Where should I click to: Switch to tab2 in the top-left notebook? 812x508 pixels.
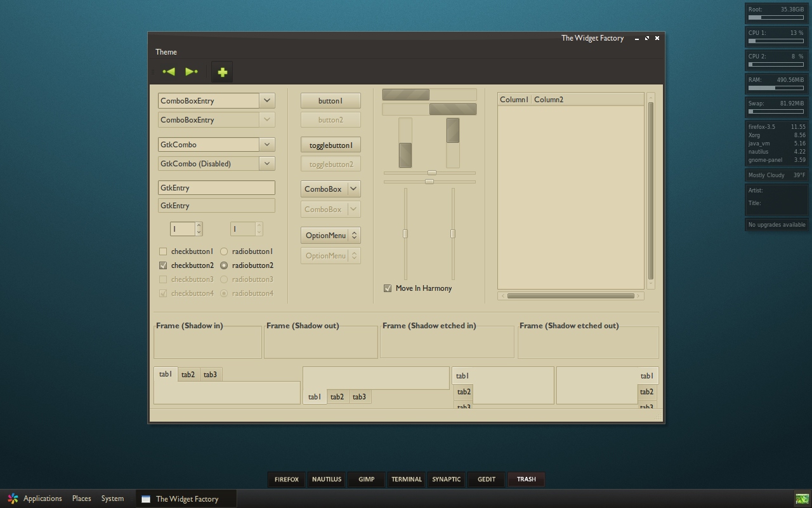pos(188,375)
